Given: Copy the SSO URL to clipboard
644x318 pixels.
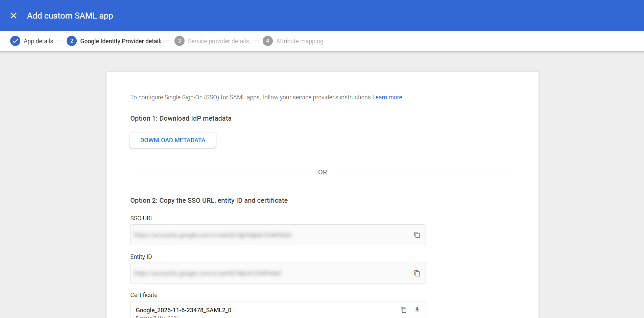Looking at the screenshot, I should coord(417,235).
